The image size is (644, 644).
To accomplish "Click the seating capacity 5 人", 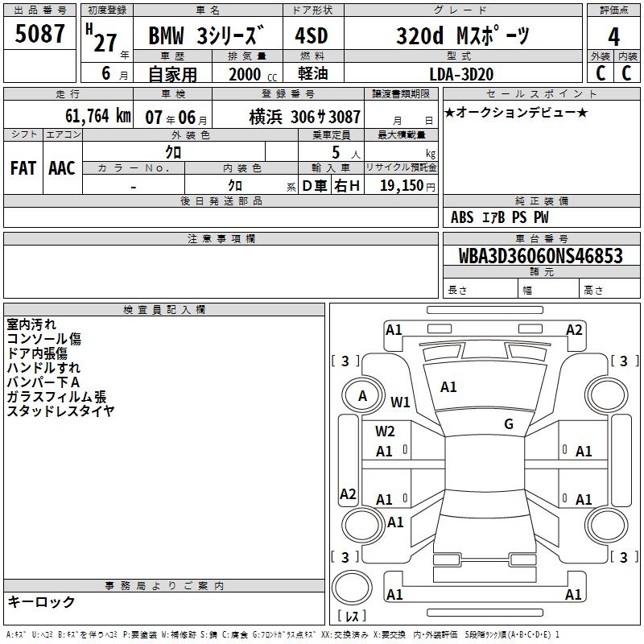I will 346,152.
